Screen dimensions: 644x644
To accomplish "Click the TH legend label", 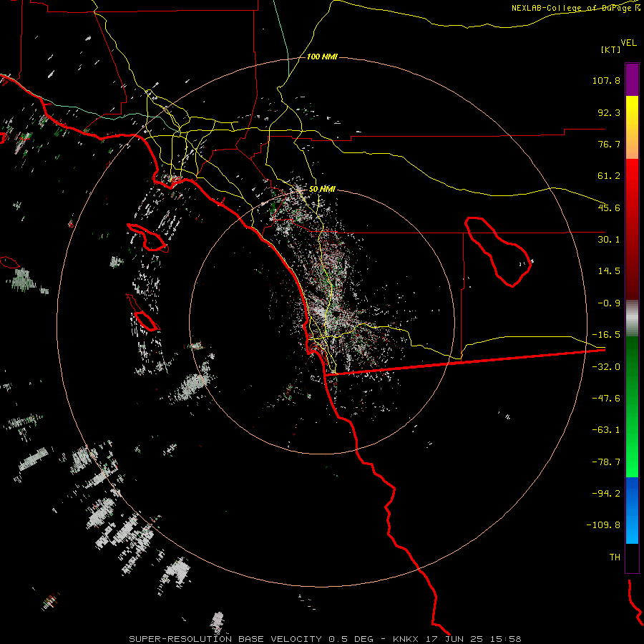I will [615, 557].
